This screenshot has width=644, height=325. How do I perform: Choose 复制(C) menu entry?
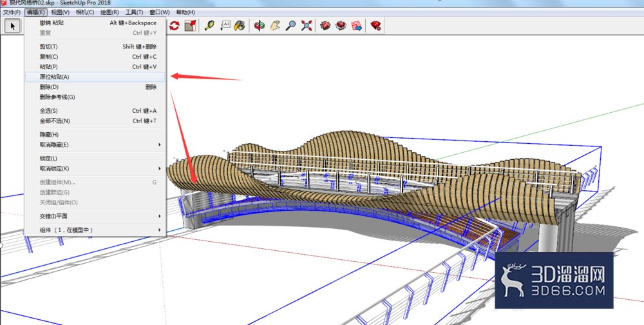coord(95,57)
